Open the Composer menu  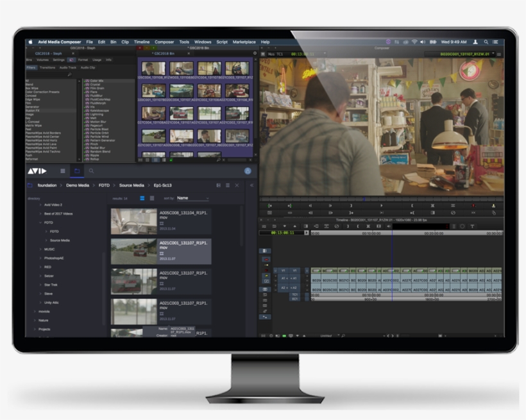164,42
